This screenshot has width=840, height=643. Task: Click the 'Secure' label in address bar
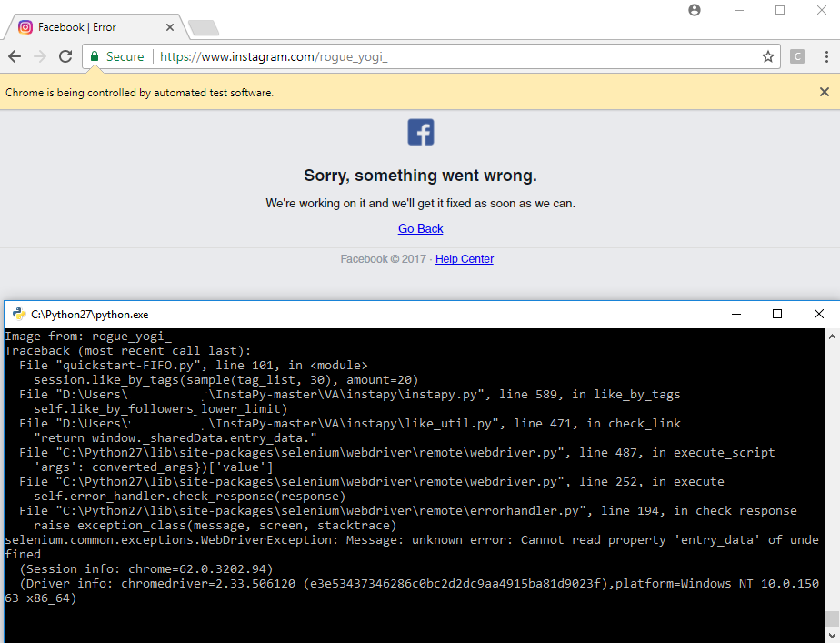tap(125, 56)
